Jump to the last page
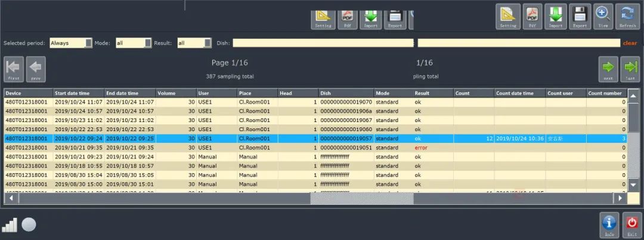The image size is (644, 240). pyautogui.click(x=630, y=68)
